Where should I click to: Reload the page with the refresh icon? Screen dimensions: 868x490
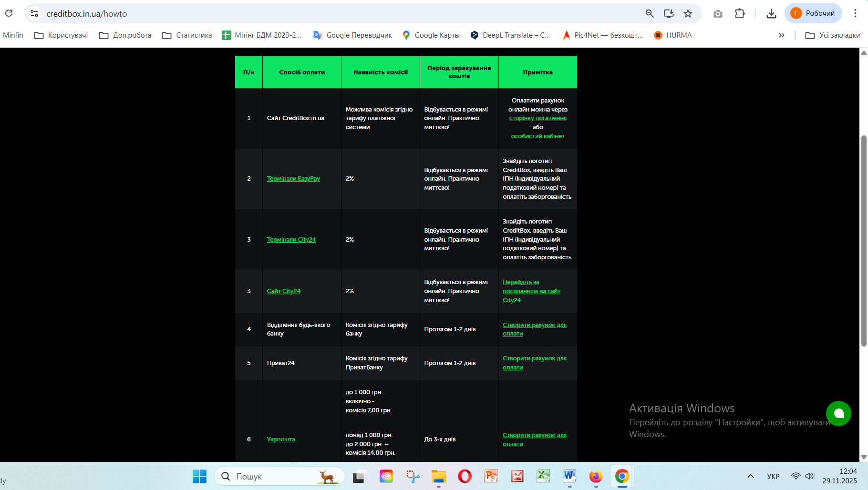[x=9, y=13]
